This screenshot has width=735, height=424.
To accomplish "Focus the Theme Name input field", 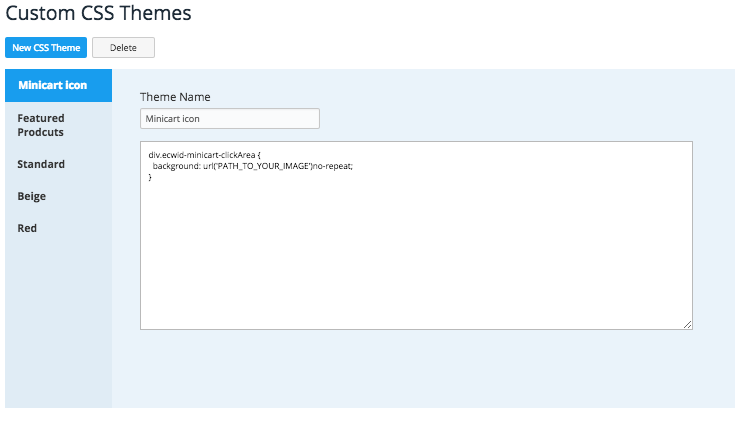I will point(230,119).
